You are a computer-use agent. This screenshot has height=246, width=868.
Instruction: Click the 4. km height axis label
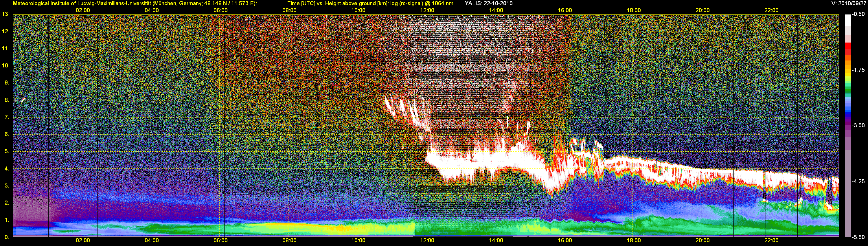[7, 168]
